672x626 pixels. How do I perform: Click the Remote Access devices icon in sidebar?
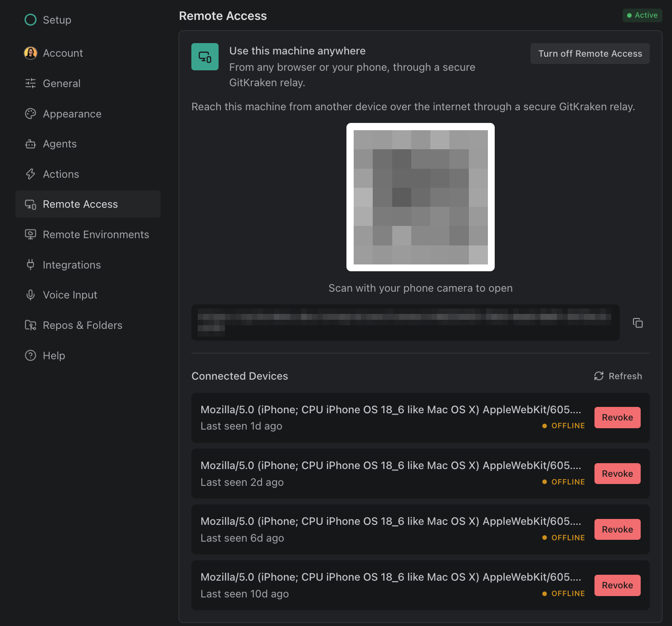pos(30,205)
